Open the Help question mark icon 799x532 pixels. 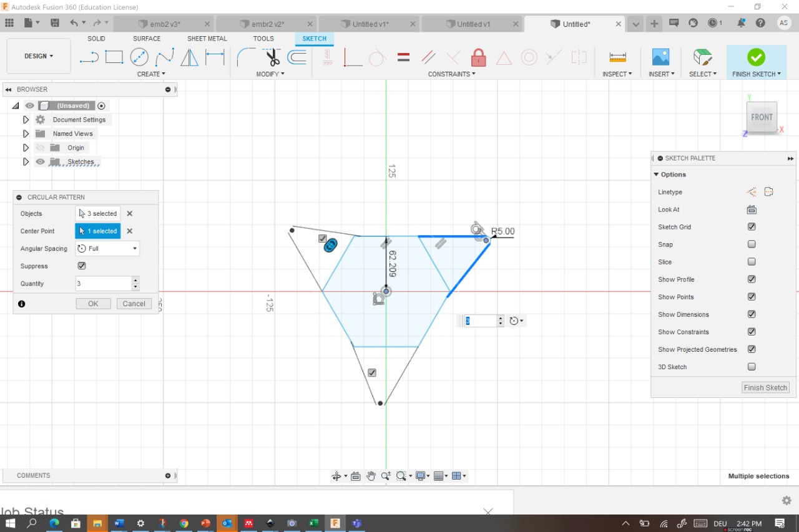760,23
